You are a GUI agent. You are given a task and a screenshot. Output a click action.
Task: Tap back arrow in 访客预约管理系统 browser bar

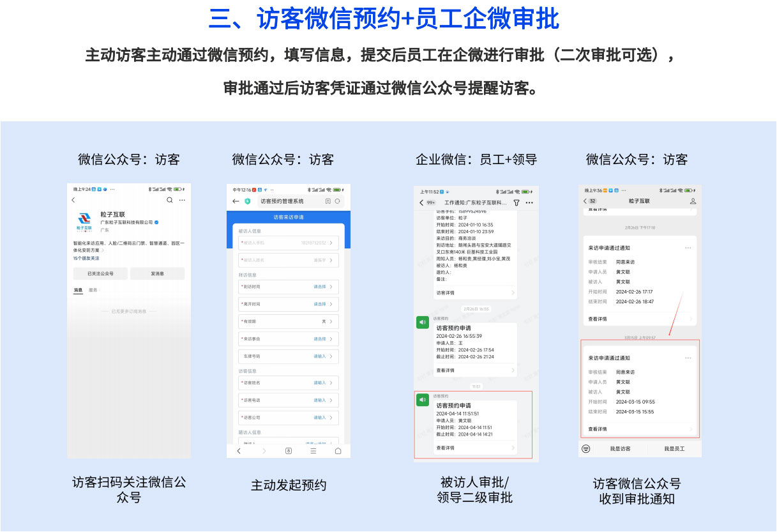pos(236,201)
